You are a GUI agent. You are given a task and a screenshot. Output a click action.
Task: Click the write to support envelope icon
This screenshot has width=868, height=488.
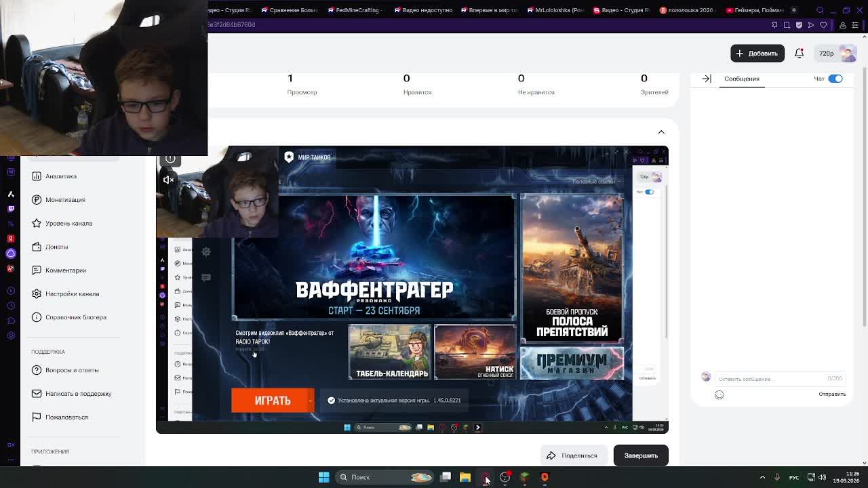tap(37, 394)
